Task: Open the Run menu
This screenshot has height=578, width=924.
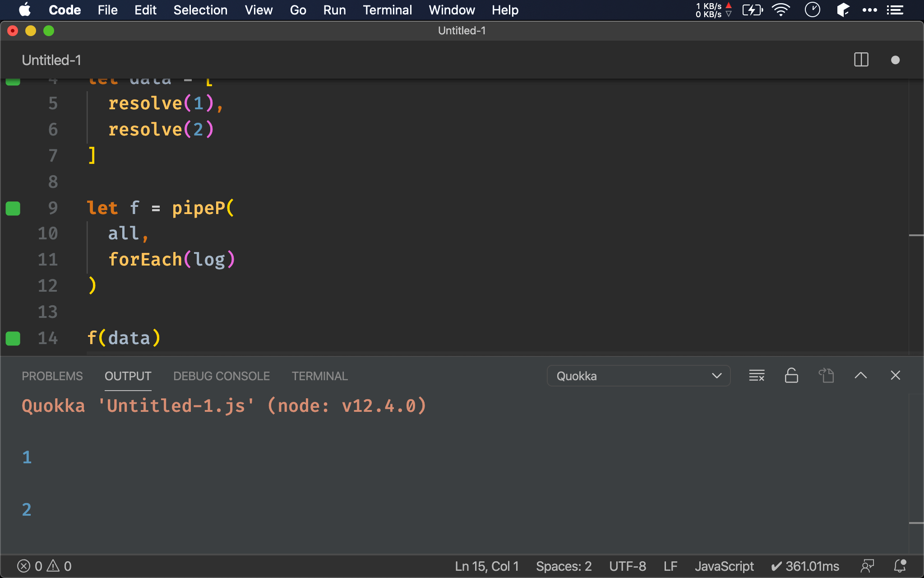Action: pos(334,10)
